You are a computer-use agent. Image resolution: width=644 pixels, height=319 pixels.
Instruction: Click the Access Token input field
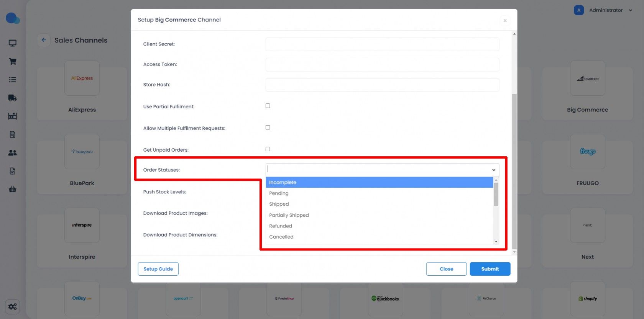382,64
